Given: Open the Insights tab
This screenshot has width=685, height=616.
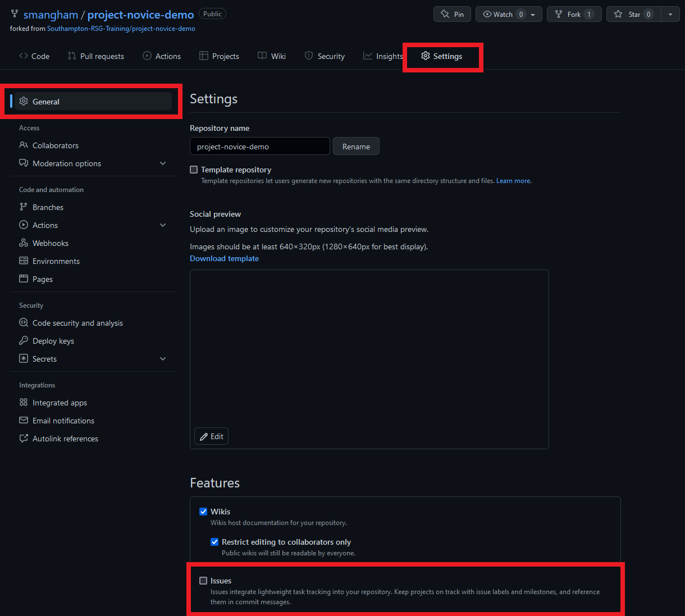Looking at the screenshot, I should [383, 56].
